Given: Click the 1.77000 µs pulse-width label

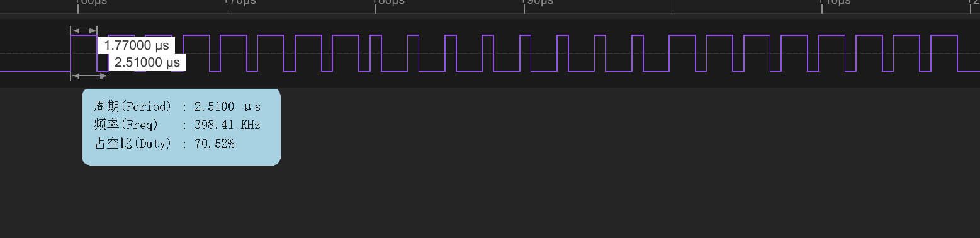Looking at the screenshot, I should [136, 45].
